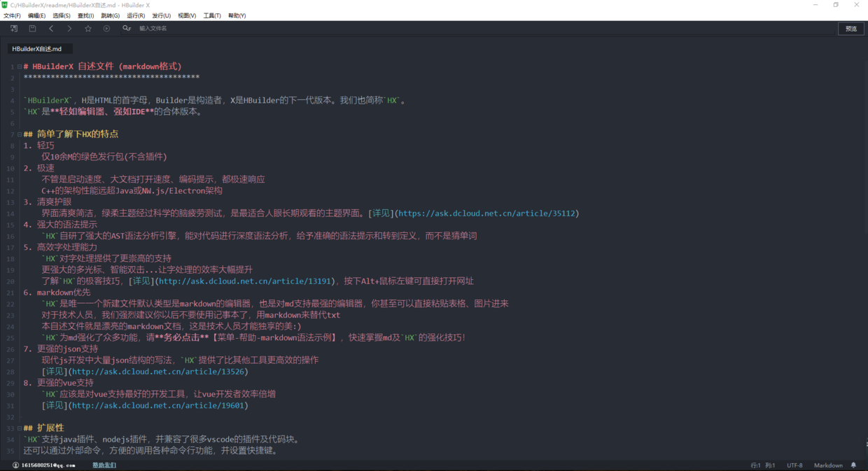Click the asterisk line on line 2
868x471 pixels.
pos(111,78)
